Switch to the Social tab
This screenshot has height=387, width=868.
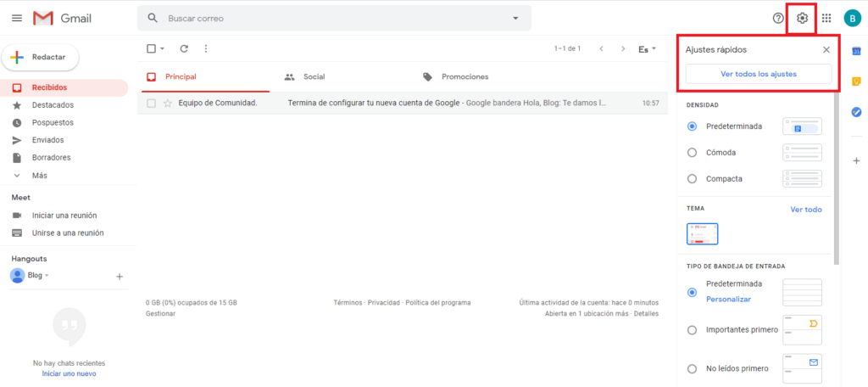[314, 76]
